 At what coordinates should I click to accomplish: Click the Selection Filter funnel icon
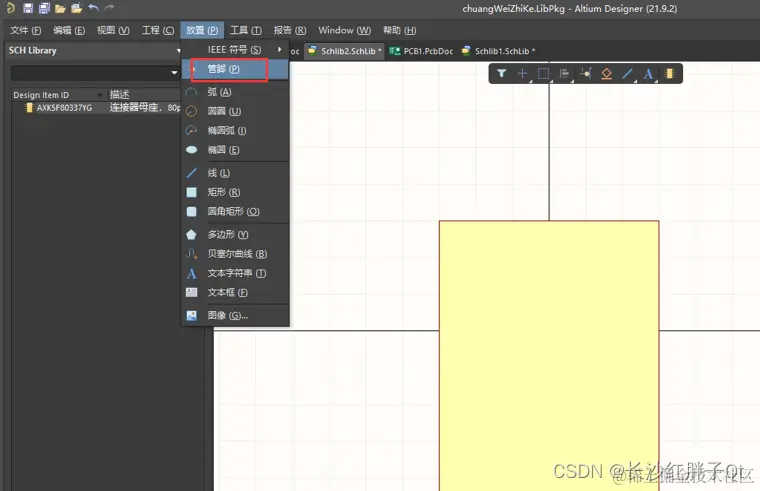502,74
